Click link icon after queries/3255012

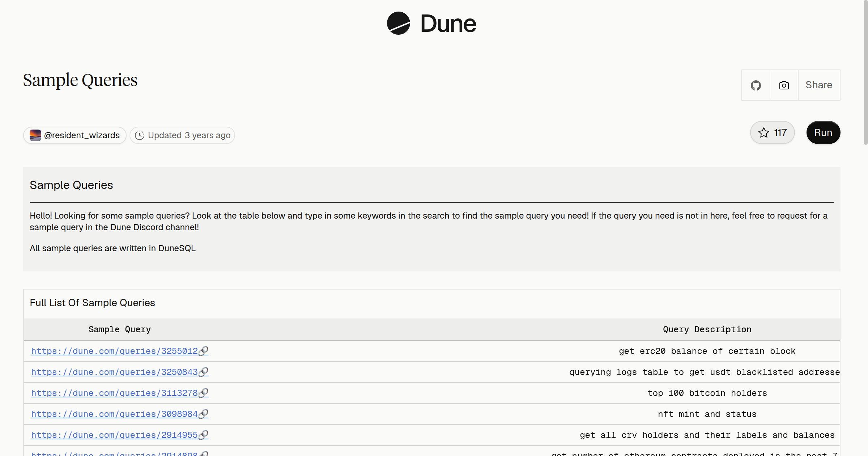point(204,351)
